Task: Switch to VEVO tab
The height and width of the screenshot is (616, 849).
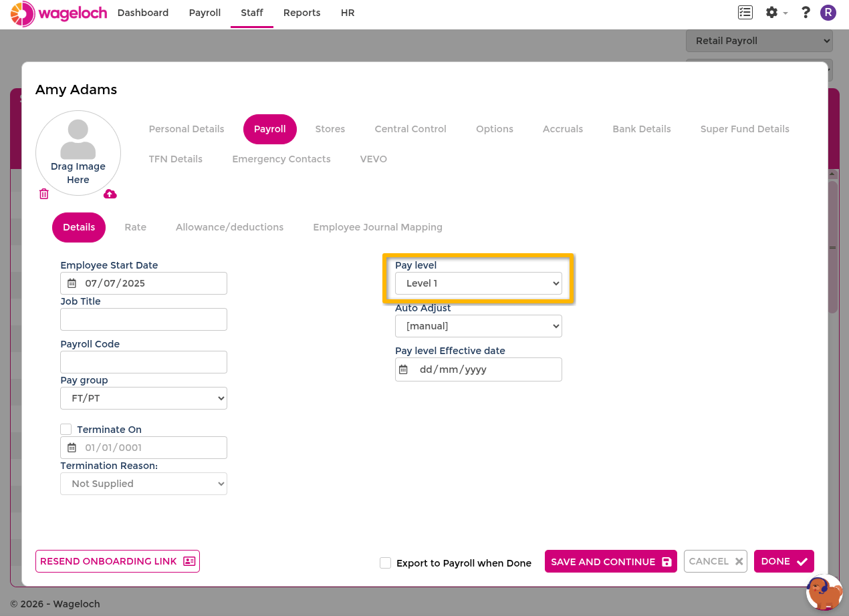Action: tap(374, 159)
